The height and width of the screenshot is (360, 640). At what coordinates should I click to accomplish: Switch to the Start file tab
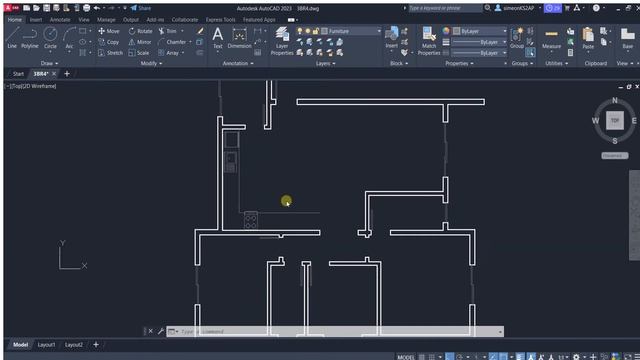(18, 74)
